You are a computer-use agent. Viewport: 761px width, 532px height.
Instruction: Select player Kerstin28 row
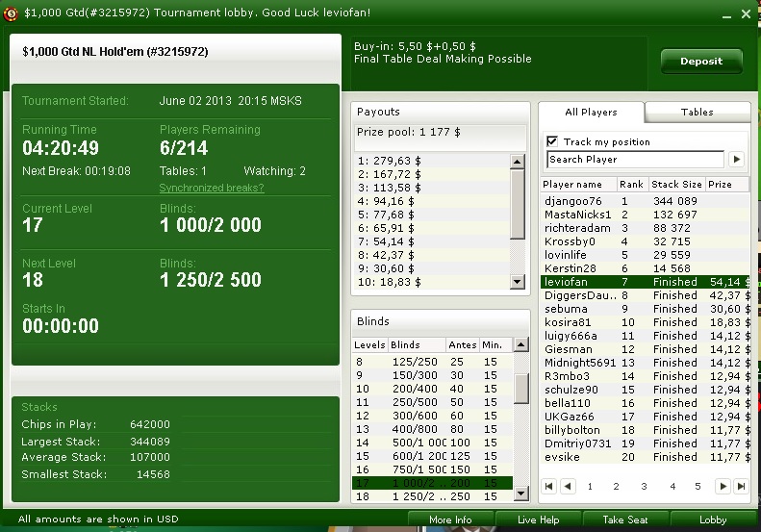(x=645, y=268)
